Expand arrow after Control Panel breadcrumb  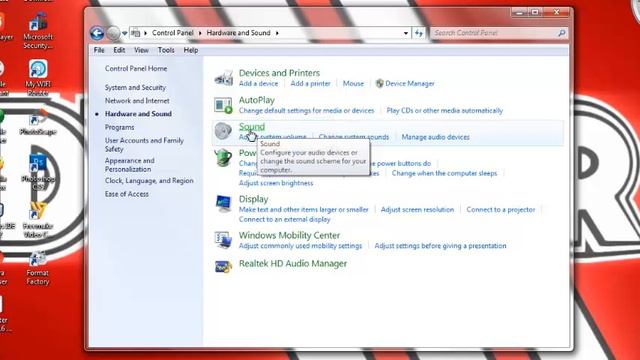200,33
